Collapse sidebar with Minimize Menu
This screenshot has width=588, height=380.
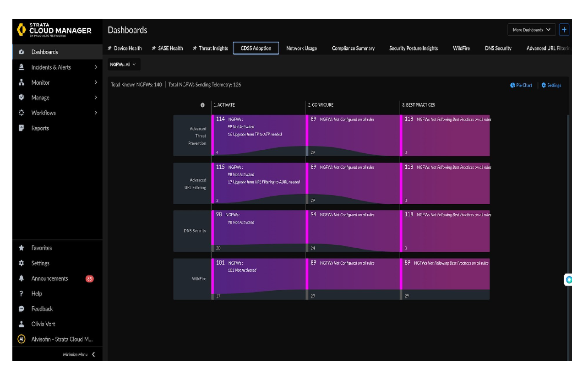point(79,354)
